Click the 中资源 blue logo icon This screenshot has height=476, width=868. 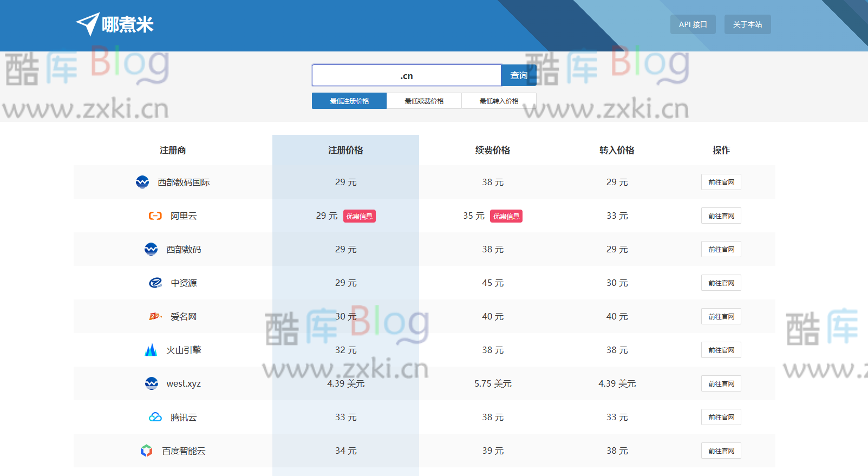pyautogui.click(x=155, y=283)
